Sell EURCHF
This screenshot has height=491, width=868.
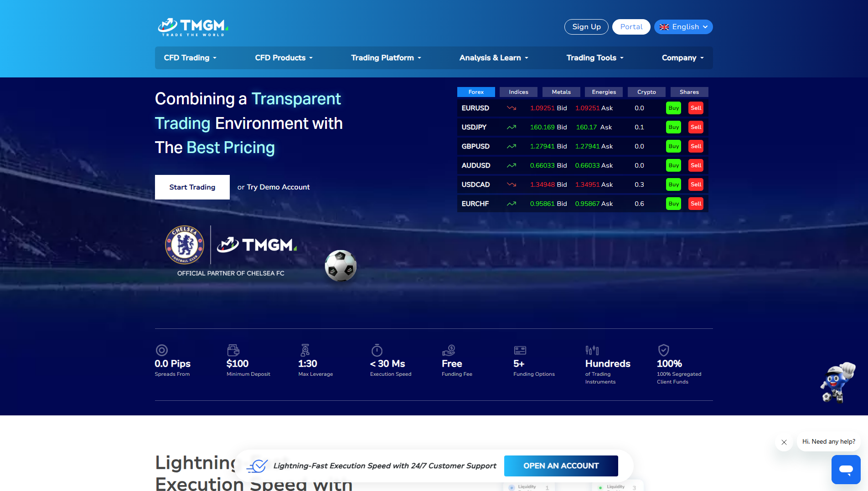pos(696,204)
